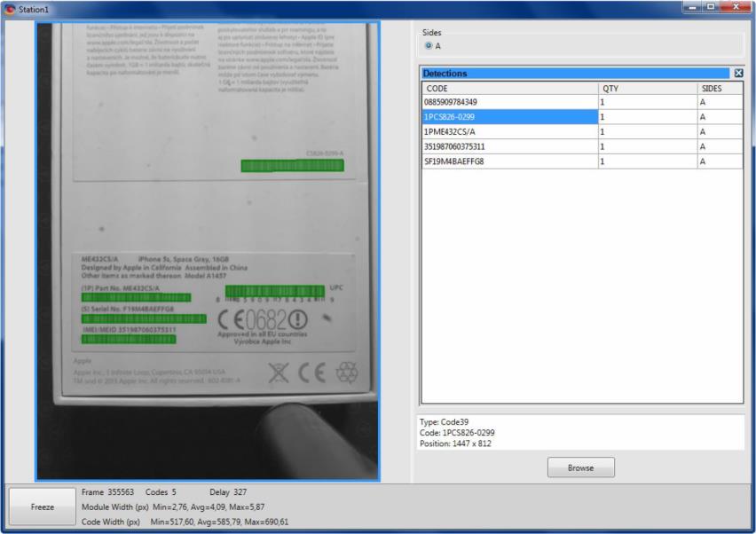
Task: Click the Freeze button
Action: [x=43, y=507]
